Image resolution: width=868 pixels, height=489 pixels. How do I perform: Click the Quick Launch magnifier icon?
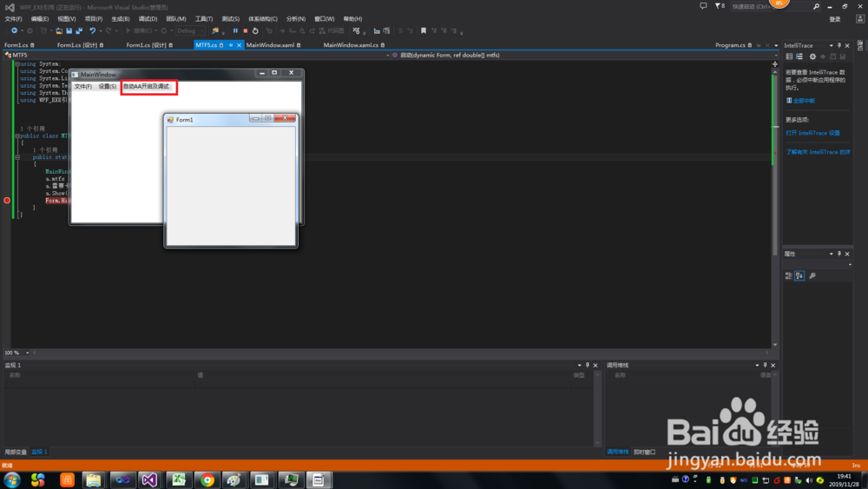[816, 7]
